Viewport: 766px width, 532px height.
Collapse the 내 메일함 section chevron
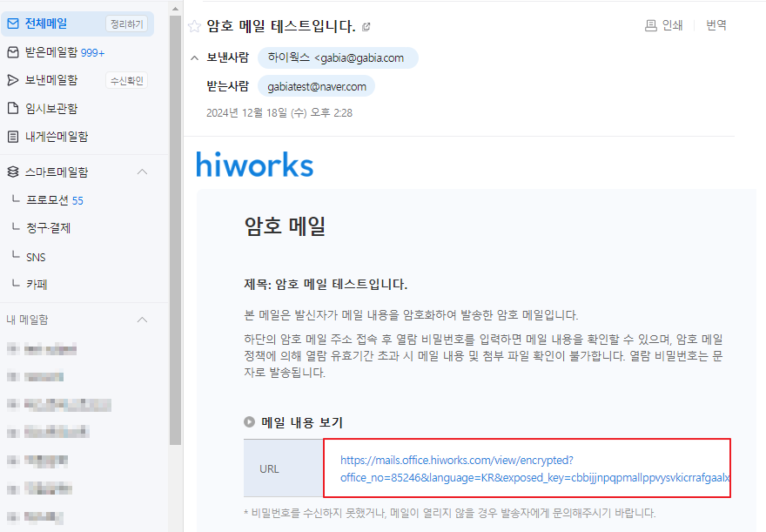point(142,320)
